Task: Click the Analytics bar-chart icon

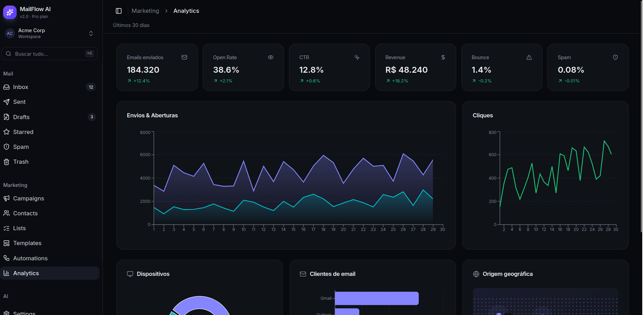Action: click(x=6, y=273)
